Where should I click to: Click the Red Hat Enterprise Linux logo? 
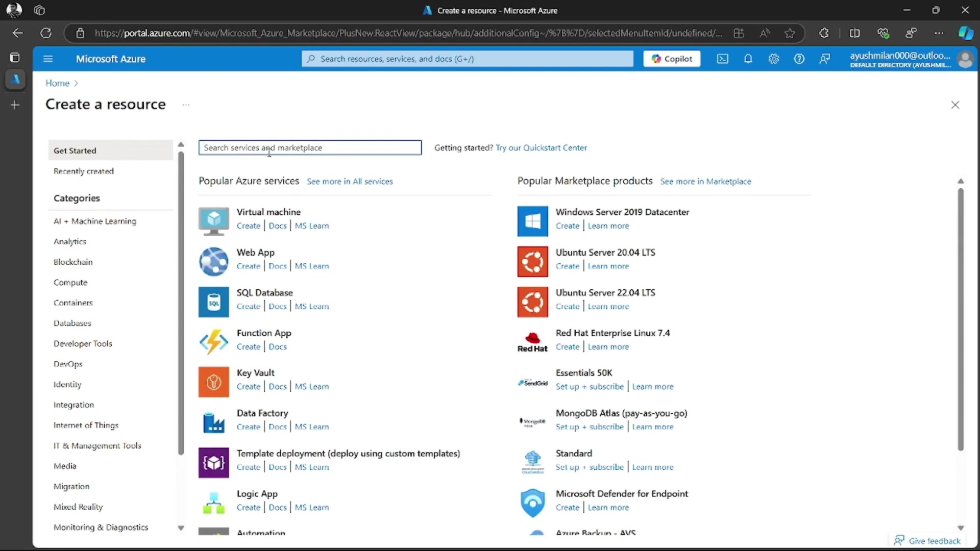coord(532,341)
